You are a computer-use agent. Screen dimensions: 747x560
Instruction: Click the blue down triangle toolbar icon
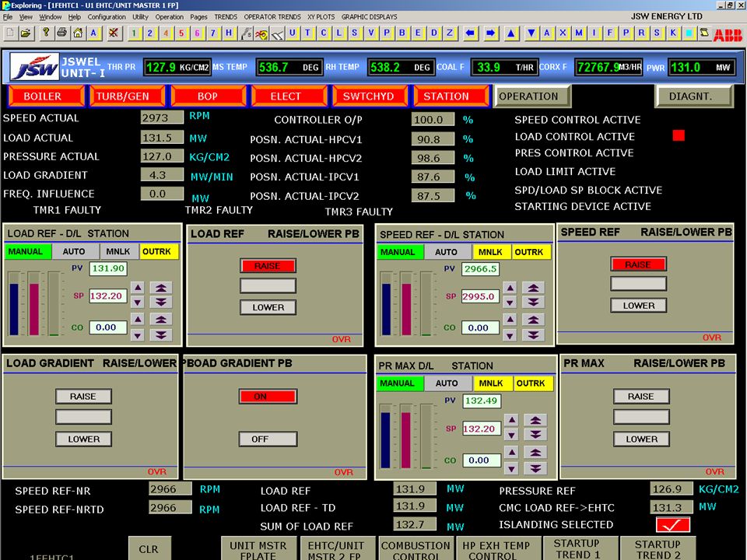[531, 33]
